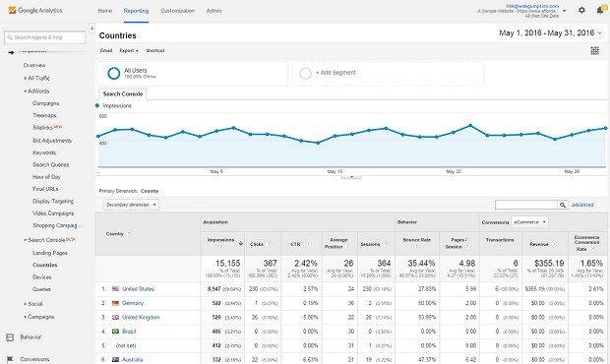Click the All Users segment circle

tap(113, 73)
